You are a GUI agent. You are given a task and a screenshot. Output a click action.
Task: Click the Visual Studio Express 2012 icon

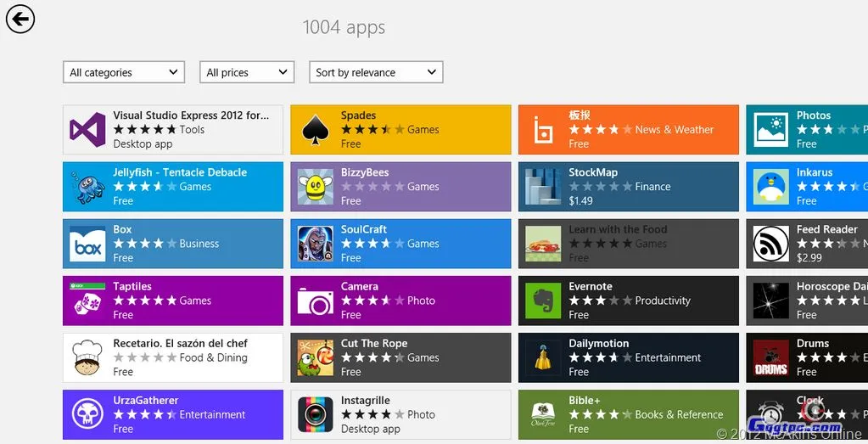coord(87,130)
